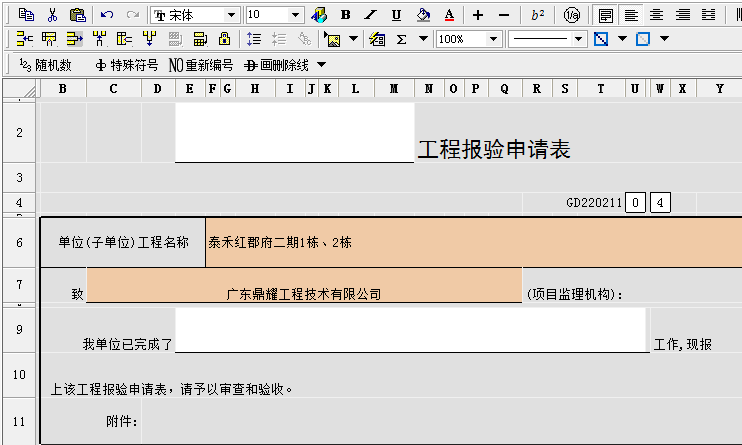Click the lock cell icon
The width and height of the screenshot is (742, 445).
tap(225, 39)
